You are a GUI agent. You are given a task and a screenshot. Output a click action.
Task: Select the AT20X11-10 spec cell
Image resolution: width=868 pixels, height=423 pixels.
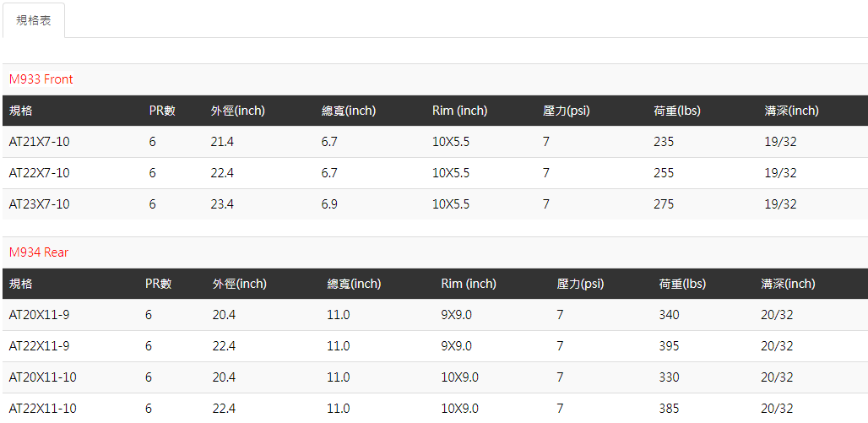pyautogui.click(x=43, y=377)
